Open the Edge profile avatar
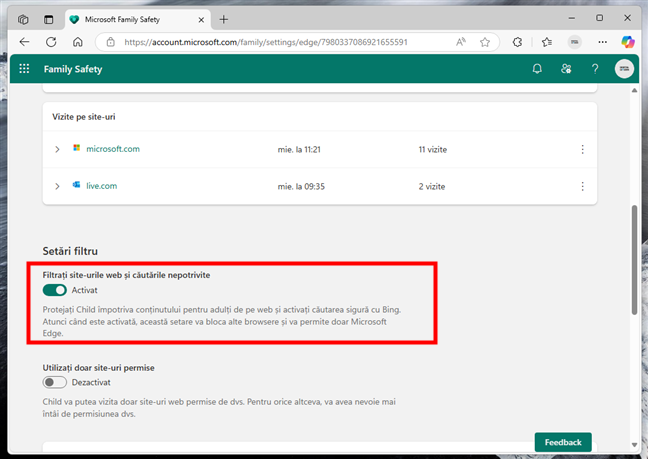The image size is (648, 459). pyautogui.click(x=574, y=42)
